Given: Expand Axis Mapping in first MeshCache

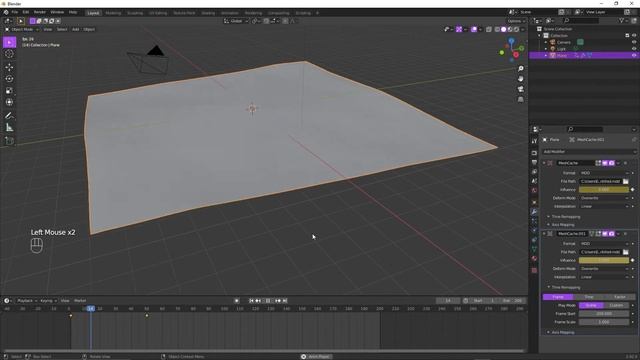Looking at the screenshot, I should click(x=562, y=225).
